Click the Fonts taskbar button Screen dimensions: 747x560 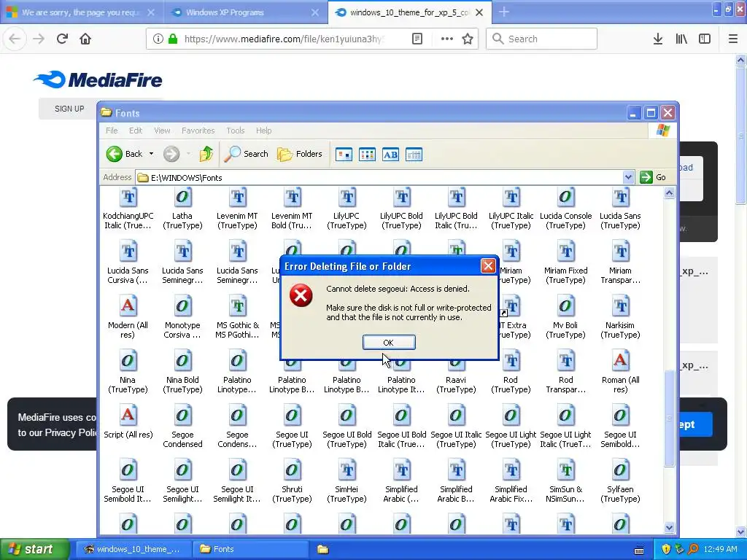pos(251,549)
